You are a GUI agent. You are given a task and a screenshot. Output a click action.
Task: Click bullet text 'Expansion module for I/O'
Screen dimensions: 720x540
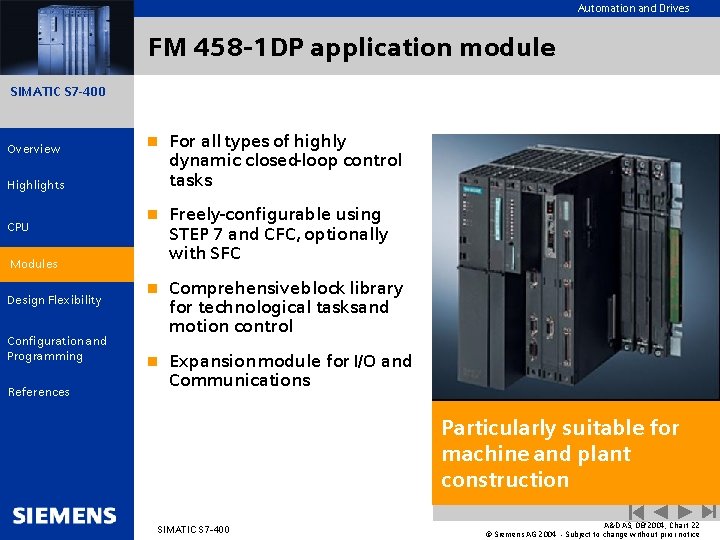[290, 370]
